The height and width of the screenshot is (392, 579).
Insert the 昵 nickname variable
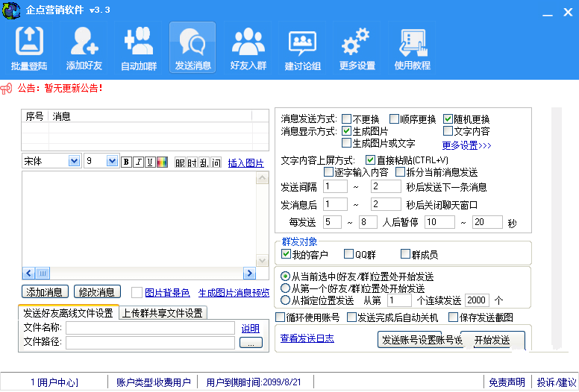(x=180, y=162)
